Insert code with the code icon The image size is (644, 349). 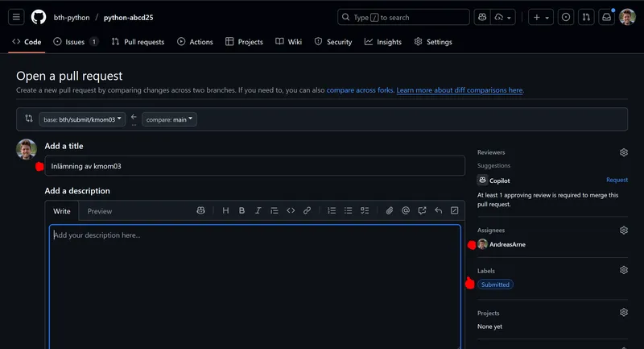(291, 210)
